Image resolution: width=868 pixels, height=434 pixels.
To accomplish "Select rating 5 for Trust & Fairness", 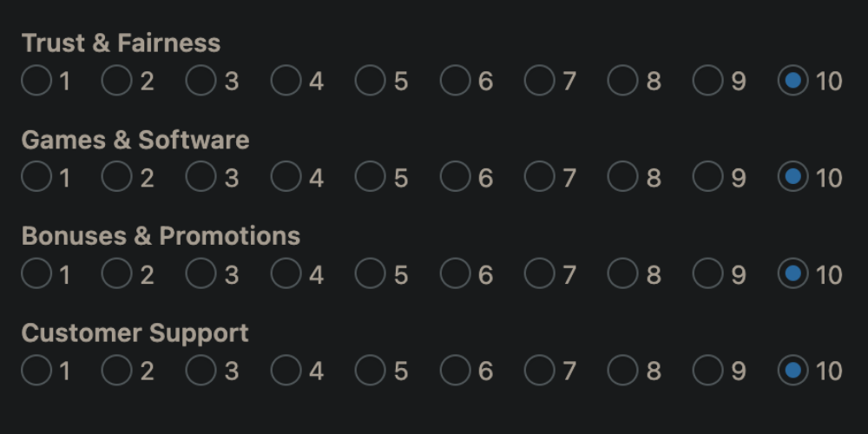I will [x=370, y=82].
